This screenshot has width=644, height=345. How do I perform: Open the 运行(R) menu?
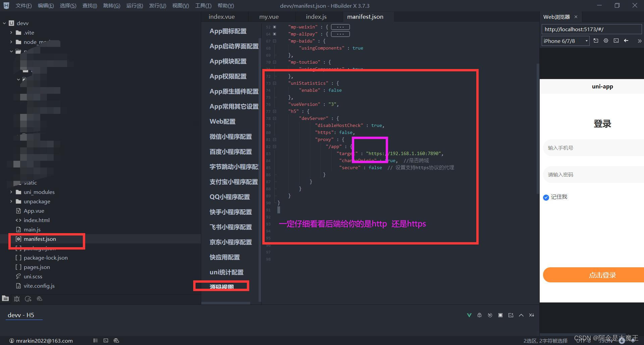[135, 6]
